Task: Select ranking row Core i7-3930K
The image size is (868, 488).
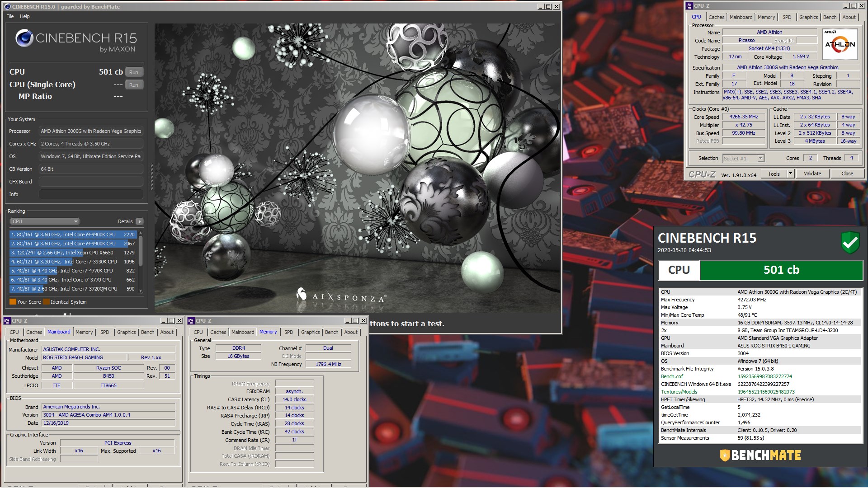Action: click(x=73, y=262)
